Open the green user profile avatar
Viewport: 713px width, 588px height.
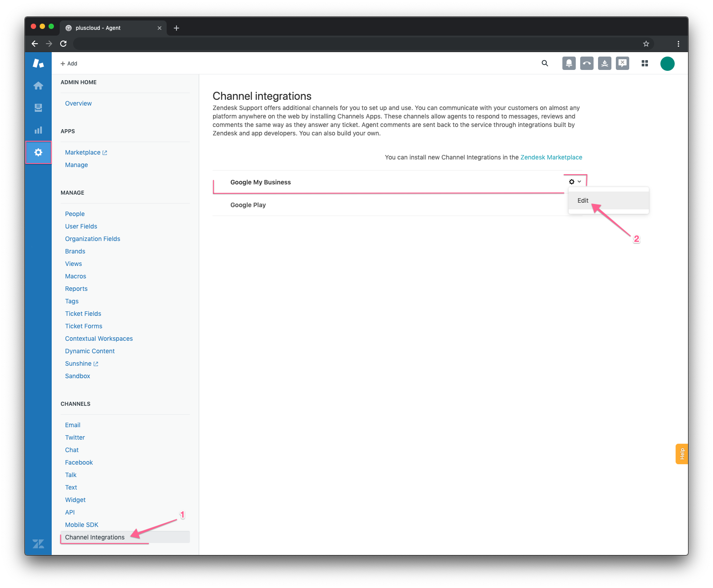coord(668,64)
